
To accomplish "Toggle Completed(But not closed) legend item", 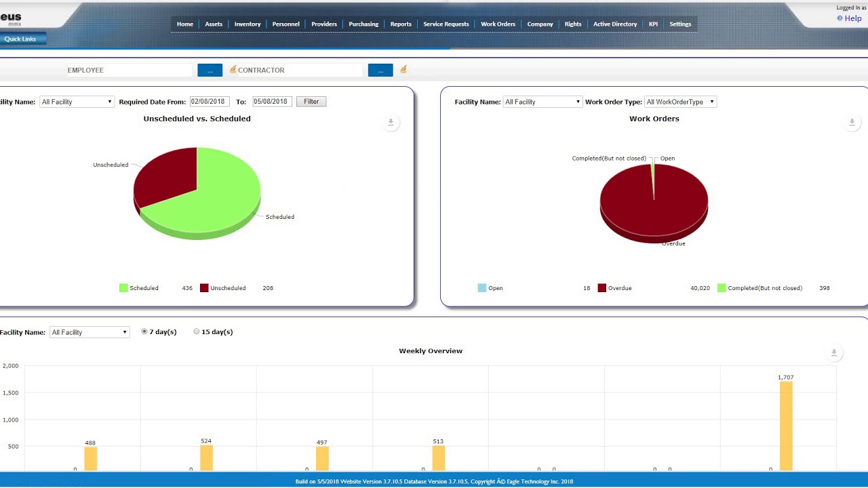I will [759, 288].
